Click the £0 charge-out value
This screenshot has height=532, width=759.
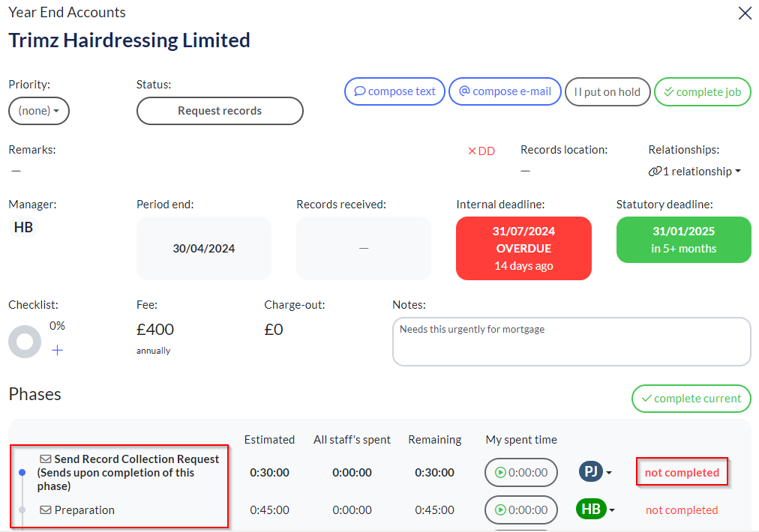(274, 330)
